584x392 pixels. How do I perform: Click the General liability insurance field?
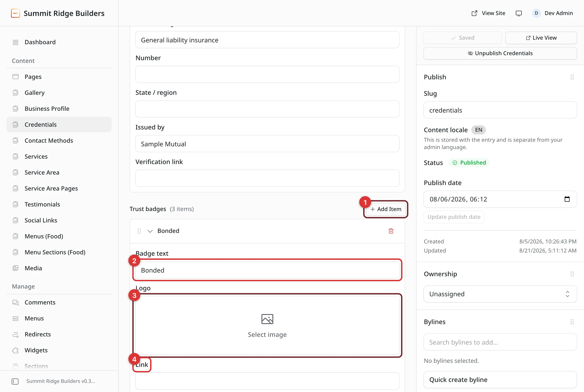[x=267, y=40]
